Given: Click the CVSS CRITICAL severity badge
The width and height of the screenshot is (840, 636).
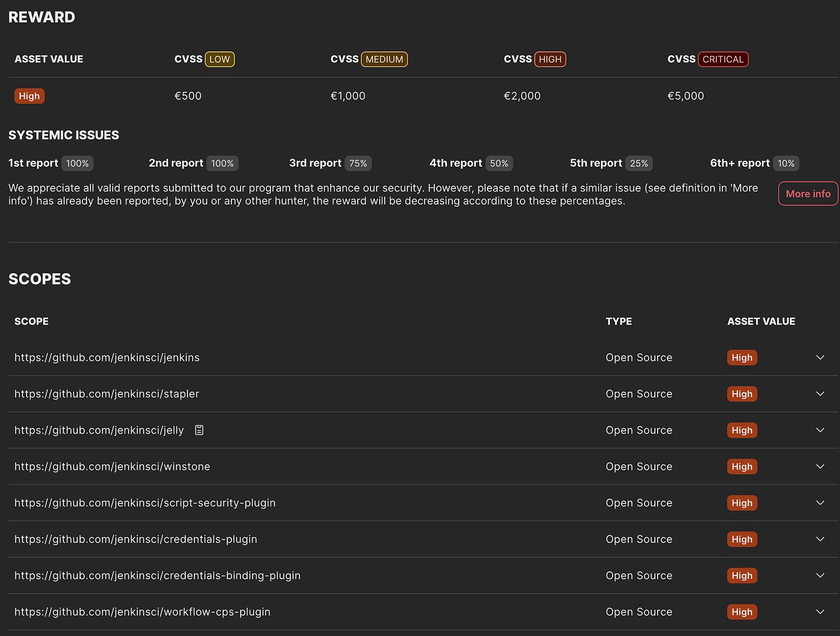Looking at the screenshot, I should [723, 59].
